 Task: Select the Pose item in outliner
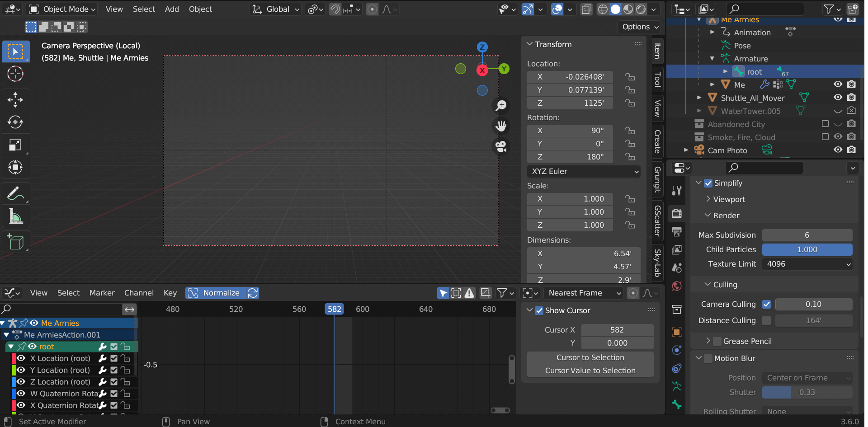coord(742,46)
